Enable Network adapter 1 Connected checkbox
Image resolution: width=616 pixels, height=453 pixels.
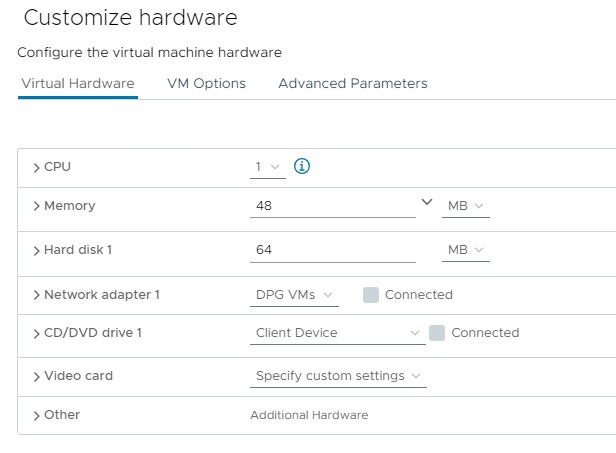pyautogui.click(x=371, y=295)
